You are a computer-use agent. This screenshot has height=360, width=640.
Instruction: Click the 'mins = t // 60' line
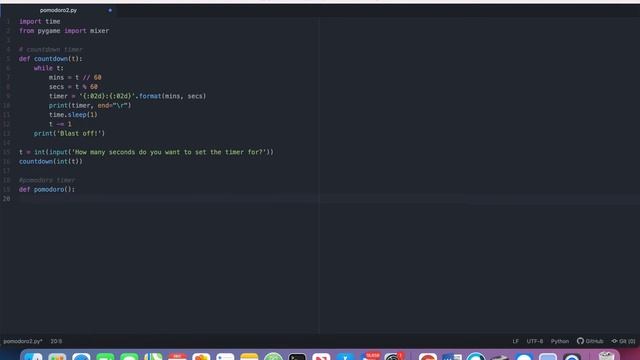pos(75,78)
